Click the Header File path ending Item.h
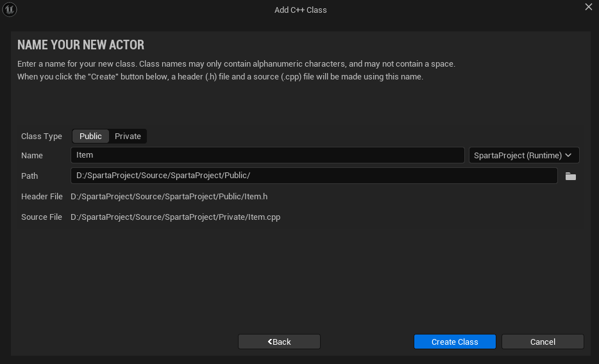Image resolution: width=599 pixels, height=364 pixels. [169, 197]
